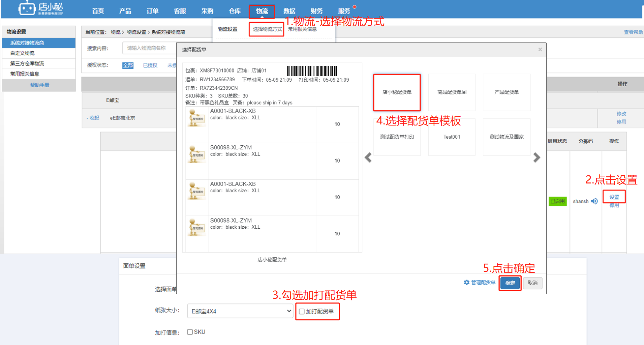Open 首页 in the top navigation
Screen dimensions: 644x345
[x=98, y=11]
